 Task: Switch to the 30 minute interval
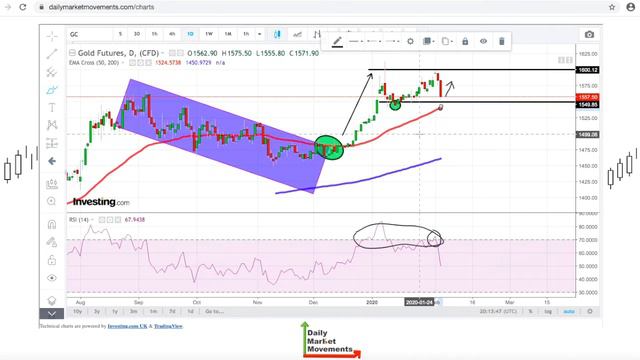tap(137, 34)
